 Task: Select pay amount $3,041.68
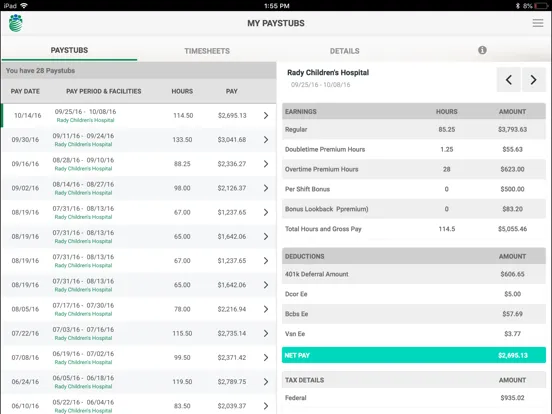[x=232, y=140]
